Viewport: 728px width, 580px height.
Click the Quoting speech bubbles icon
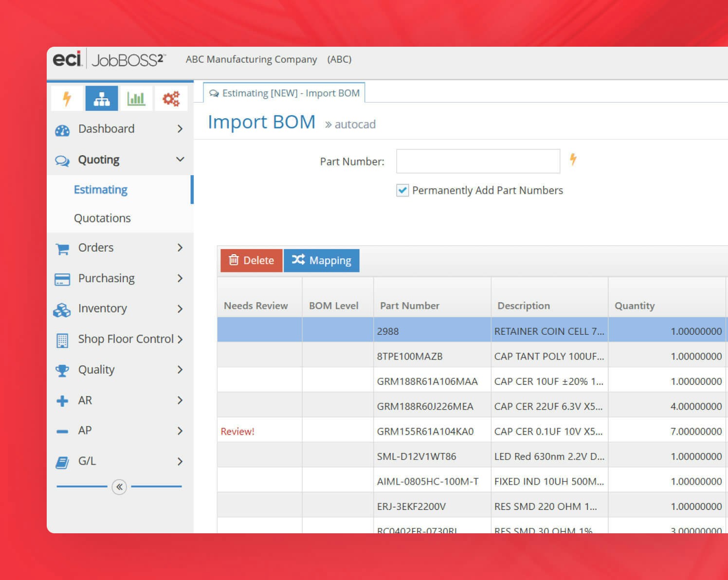62,161
